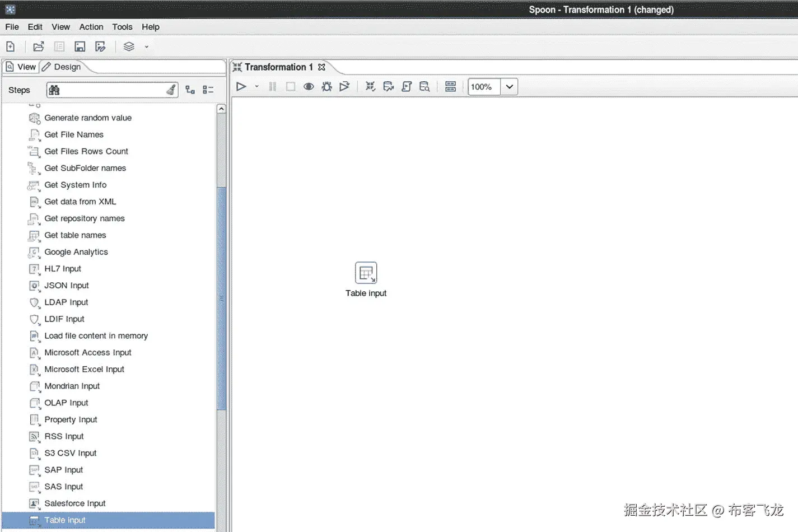This screenshot has width=798, height=532.
Task: Collapse all step tree categories icon
Action: coord(208,90)
